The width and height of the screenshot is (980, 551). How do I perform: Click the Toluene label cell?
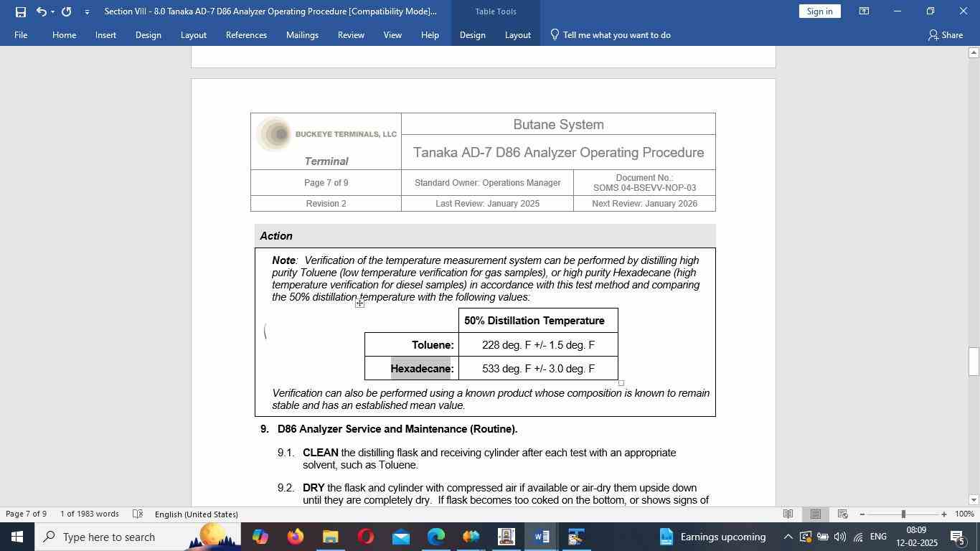(412, 345)
